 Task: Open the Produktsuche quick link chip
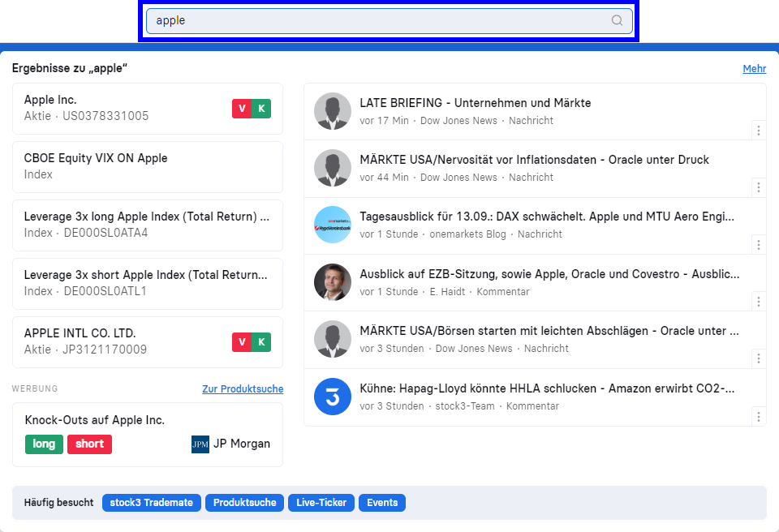(x=244, y=503)
